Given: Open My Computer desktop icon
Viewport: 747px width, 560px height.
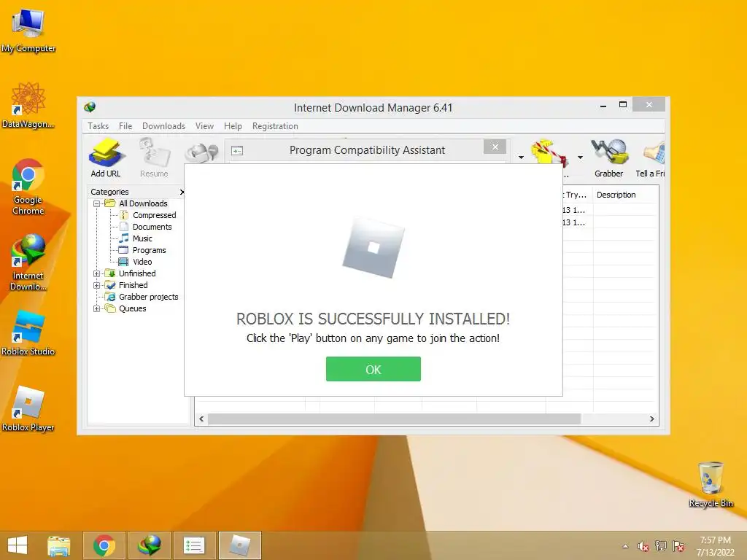Looking at the screenshot, I should coord(28,31).
